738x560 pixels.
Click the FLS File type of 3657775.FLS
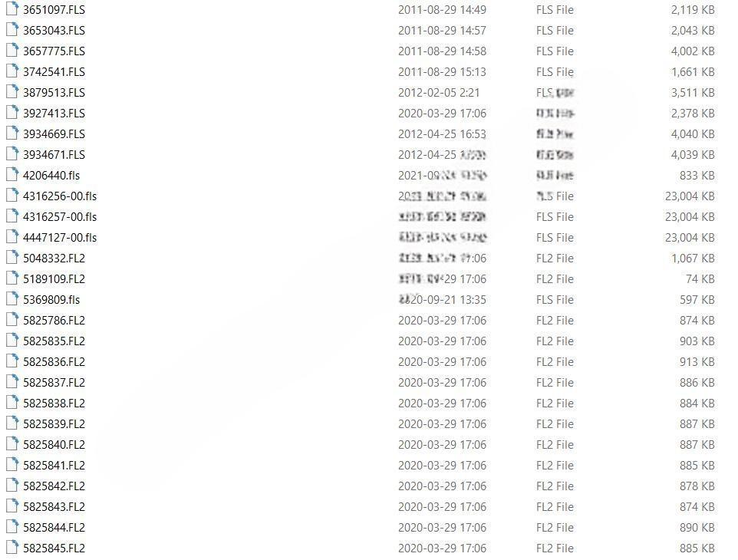point(555,51)
